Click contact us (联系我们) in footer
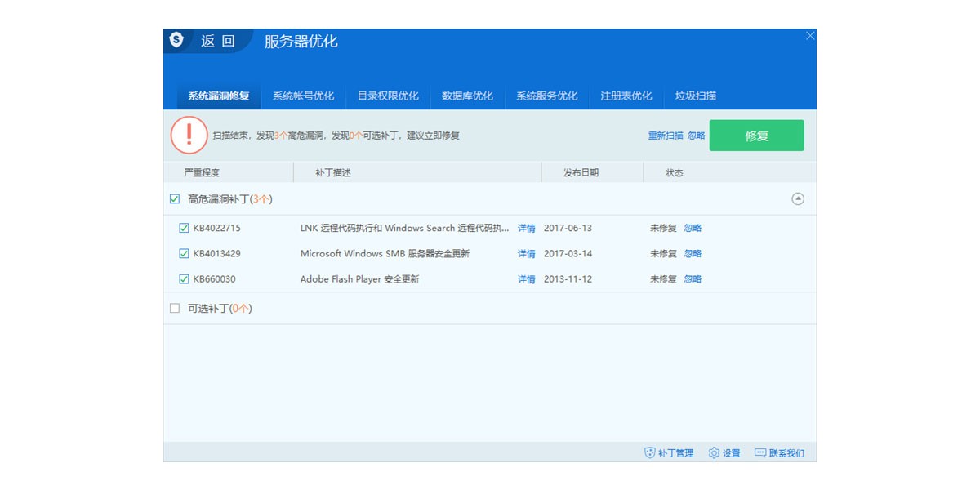This screenshot has height=490, width=980. point(779,453)
